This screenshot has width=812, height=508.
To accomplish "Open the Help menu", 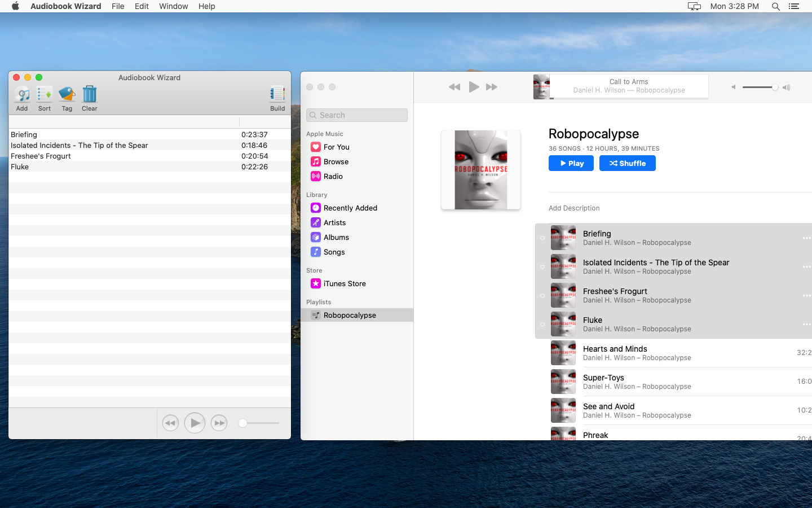I will click(x=206, y=6).
